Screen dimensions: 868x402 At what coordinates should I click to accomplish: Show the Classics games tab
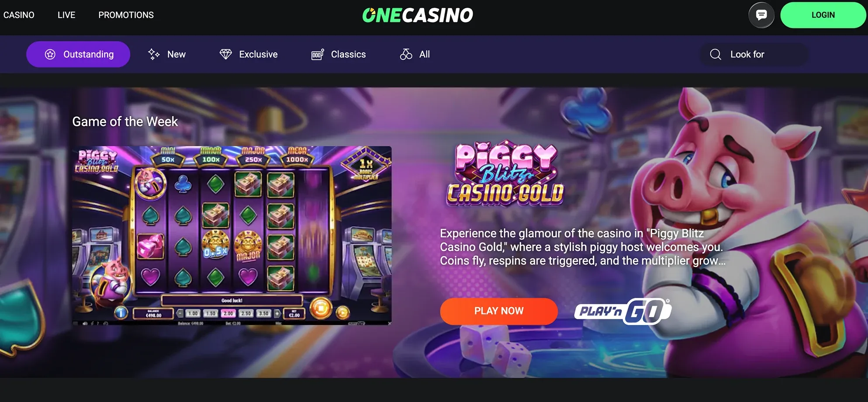(339, 54)
